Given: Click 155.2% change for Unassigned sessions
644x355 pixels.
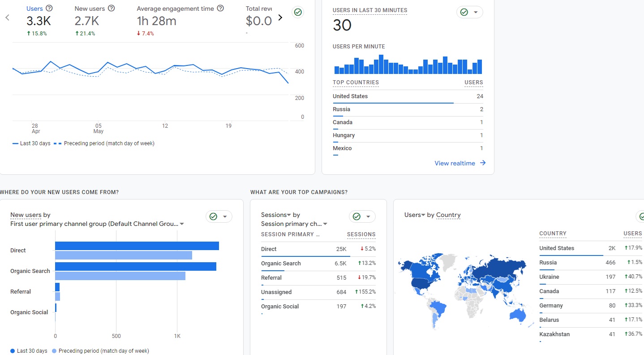Looking at the screenshot, I should click(x=365, y=292).
